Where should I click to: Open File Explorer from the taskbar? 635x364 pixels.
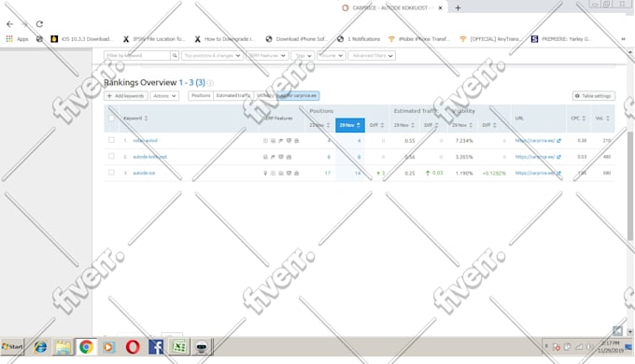[63, 347]
